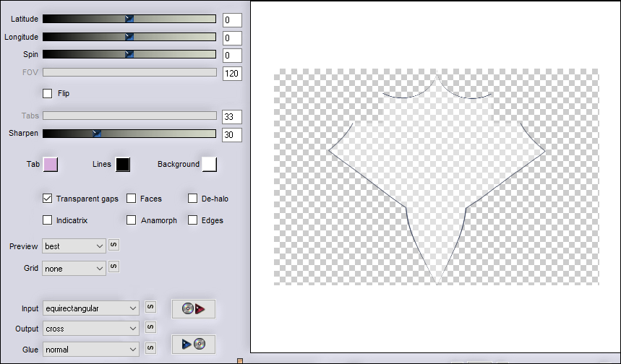The width and height of the screenshot is (621, 364).
Task: Pick the pink Tab color swatch
Action: coord(51,165)
